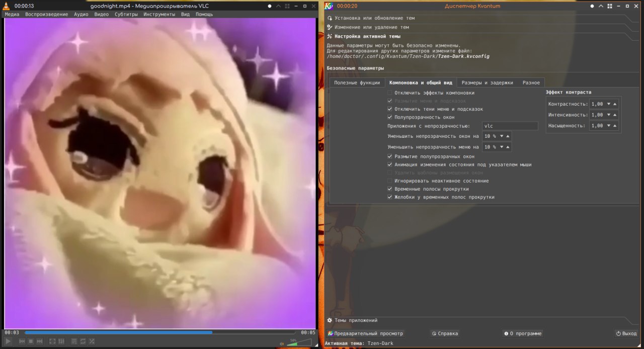Raise menu opacity reduction with up arrow
644x349 pixels.
[x=508, y=147]
